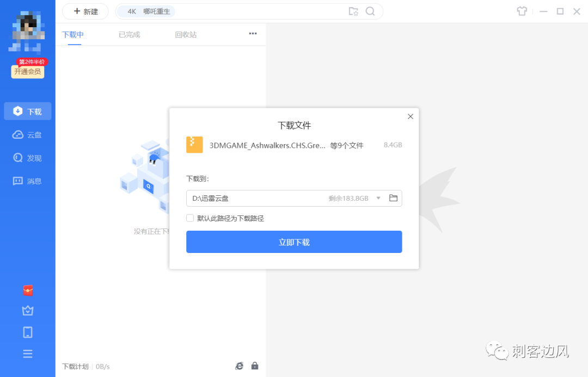The image size is (588, 377).
Task: Select 下载 in the sidebar
Action: click(27, 112)
